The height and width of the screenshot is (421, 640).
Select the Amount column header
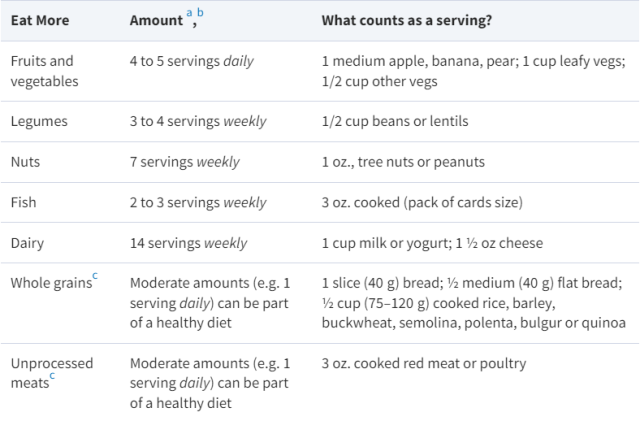point(156,20)
